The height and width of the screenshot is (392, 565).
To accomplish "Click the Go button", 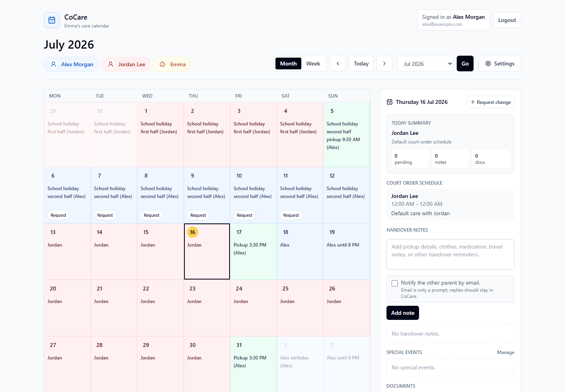I will point(465,64).
